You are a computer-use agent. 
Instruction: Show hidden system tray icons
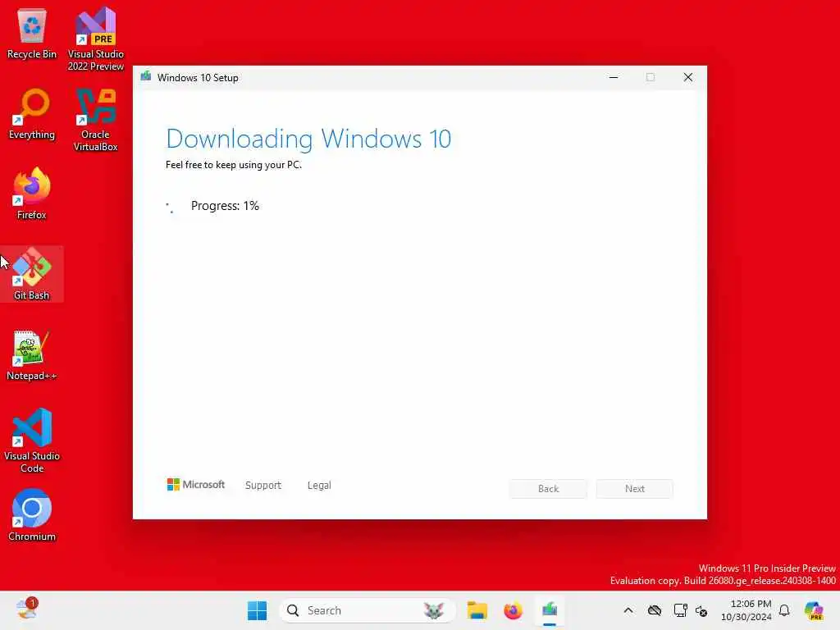628,610
